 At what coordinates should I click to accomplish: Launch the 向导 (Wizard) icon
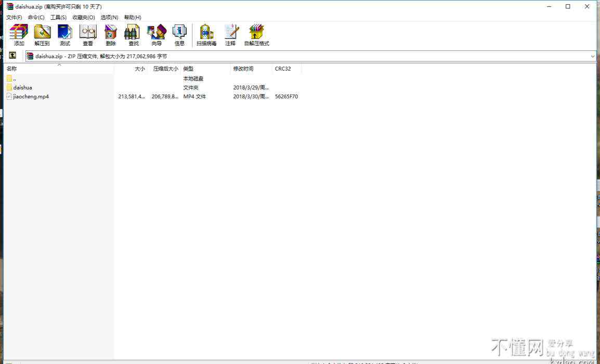point(156,35)
